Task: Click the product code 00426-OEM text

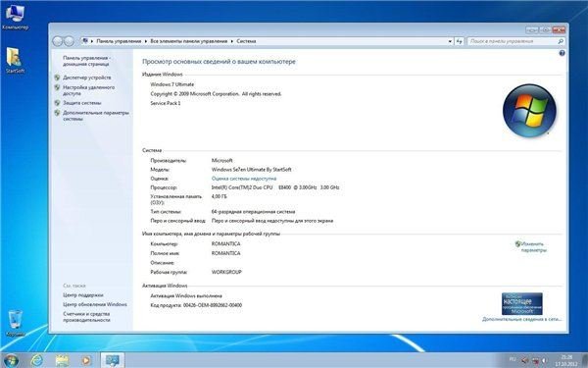Action: [196, 305]
